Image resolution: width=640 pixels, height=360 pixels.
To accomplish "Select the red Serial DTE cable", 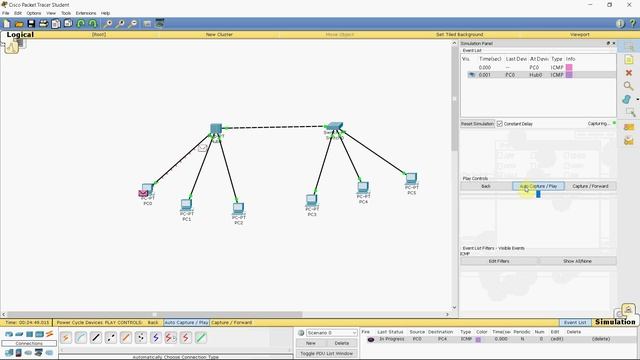I will click(x=186, y=338).
